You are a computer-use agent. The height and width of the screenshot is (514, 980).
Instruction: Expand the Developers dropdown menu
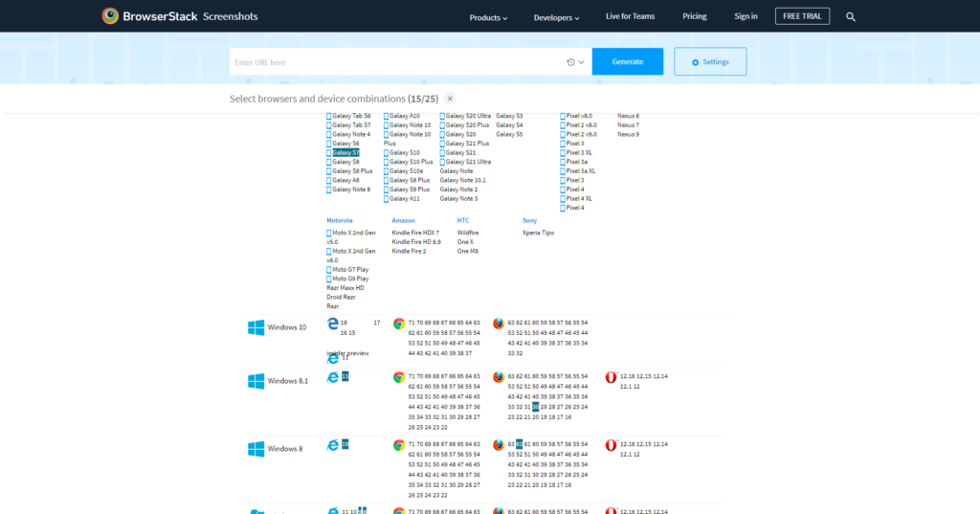[x=556, y=17]
